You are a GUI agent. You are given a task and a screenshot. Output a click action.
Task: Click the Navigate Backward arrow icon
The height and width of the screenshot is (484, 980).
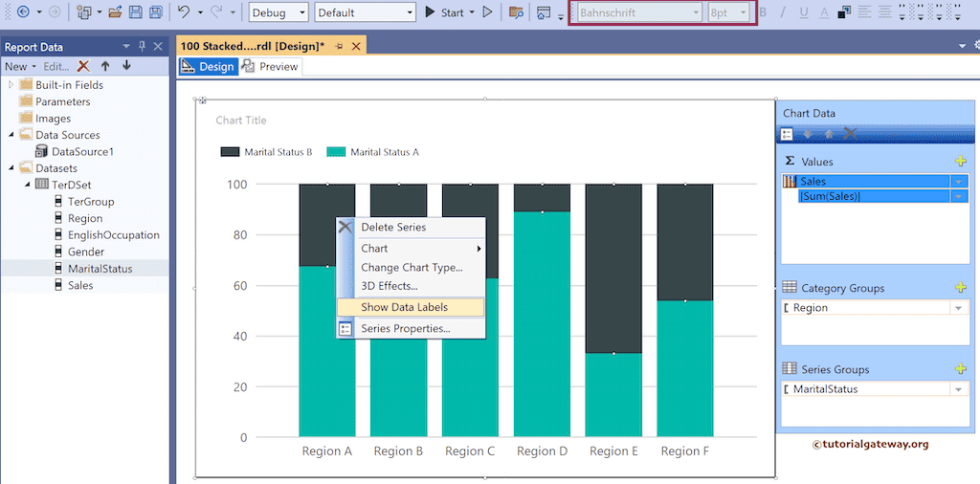tap(23, 11)
